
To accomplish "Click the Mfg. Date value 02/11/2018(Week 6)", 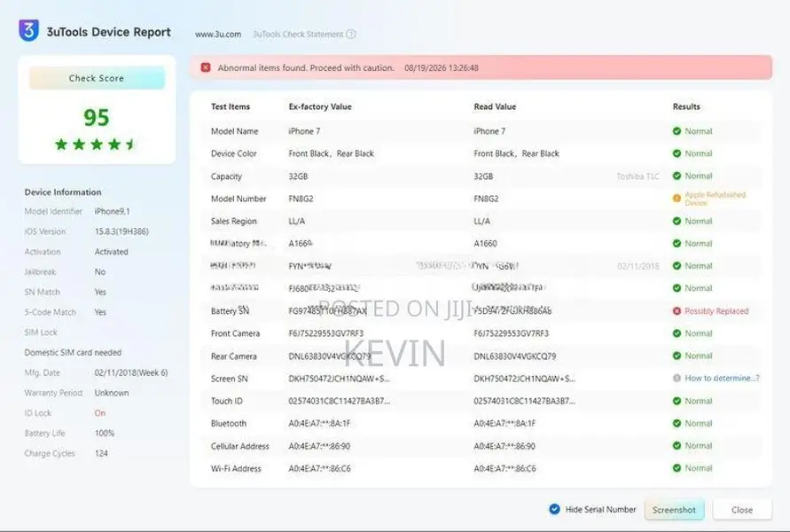I will [131, 372].
